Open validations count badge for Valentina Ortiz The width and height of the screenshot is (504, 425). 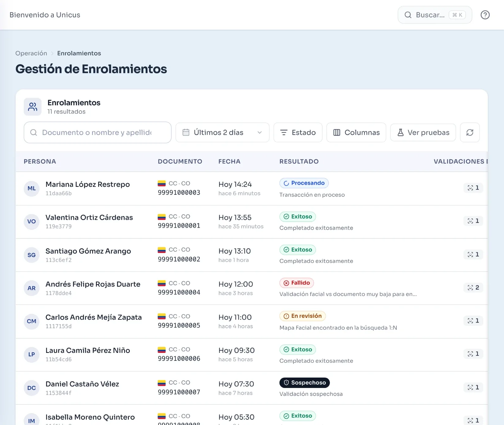pos(473,221)
